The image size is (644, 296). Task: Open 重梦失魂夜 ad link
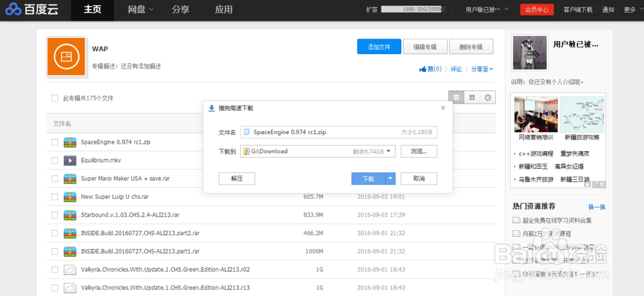point(575,154)
